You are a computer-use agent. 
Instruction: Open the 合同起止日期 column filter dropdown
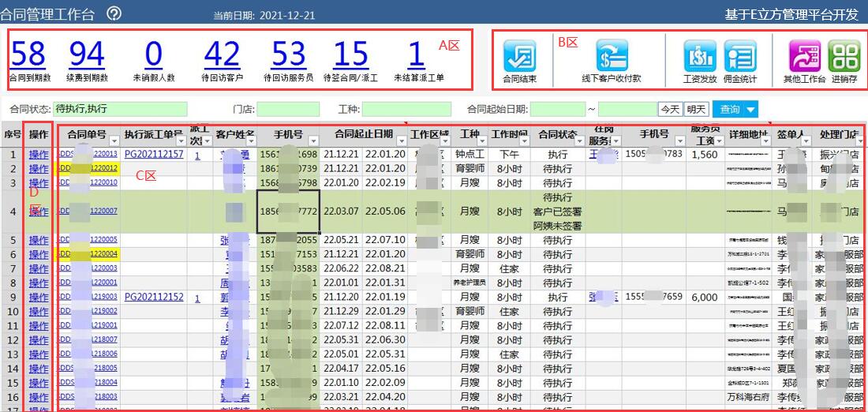tap(402, 140)
